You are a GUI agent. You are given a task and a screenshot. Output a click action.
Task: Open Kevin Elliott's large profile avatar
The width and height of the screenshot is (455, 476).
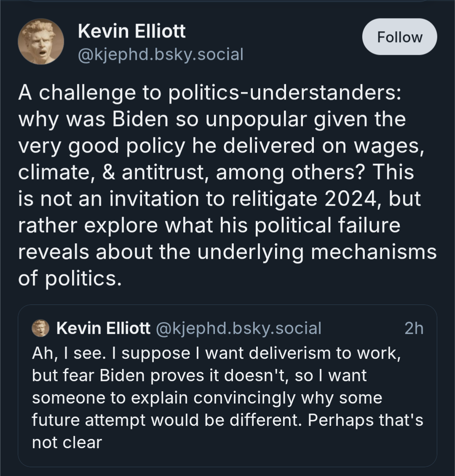click(x=41, y=42)
